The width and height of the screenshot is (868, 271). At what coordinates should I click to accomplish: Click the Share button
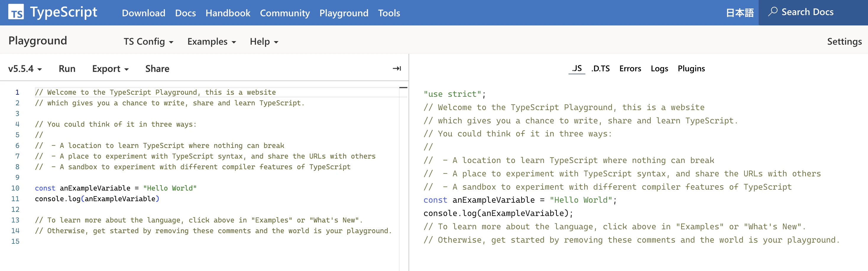click(x=157, y=68)
